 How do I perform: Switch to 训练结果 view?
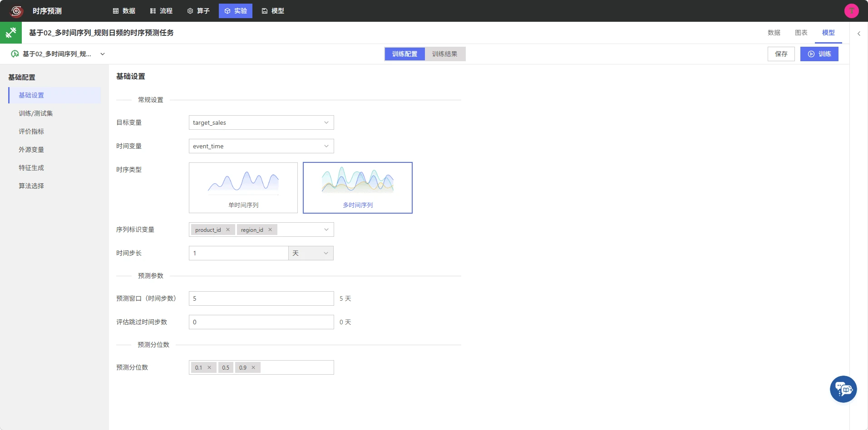445,54
